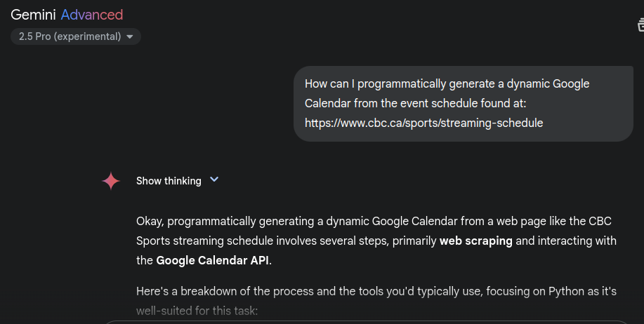Click the blue chevron next to Show thinking
The image size is (644, 324).
point(214,180)
